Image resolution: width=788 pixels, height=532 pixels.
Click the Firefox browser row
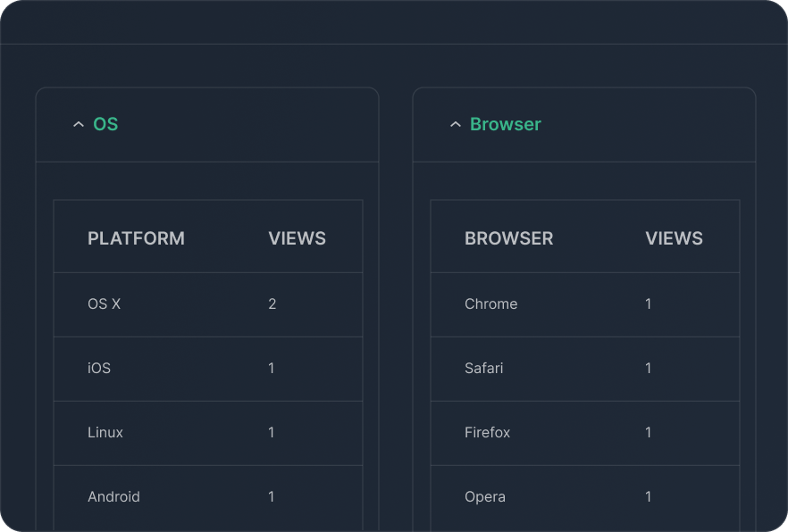click(585, 433)
